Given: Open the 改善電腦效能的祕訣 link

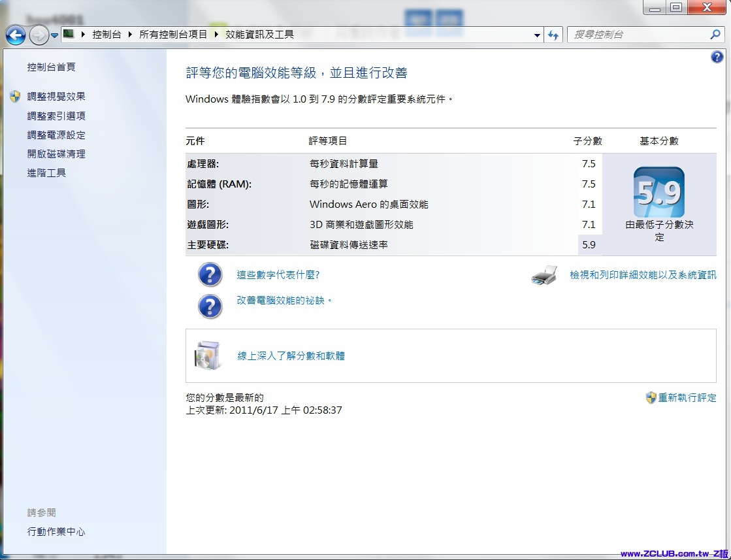Looking at the screenshot, I should [x=284, y=301].
